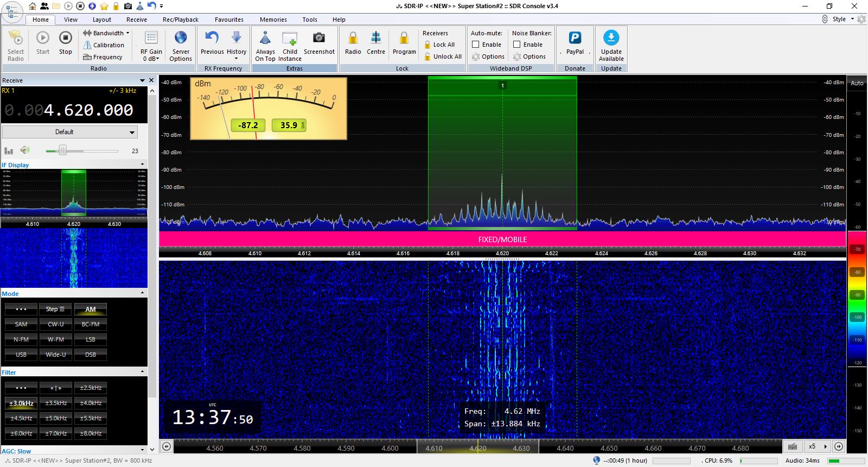Click Update Available download icon

pyautogui.click(x=611, y=39)
